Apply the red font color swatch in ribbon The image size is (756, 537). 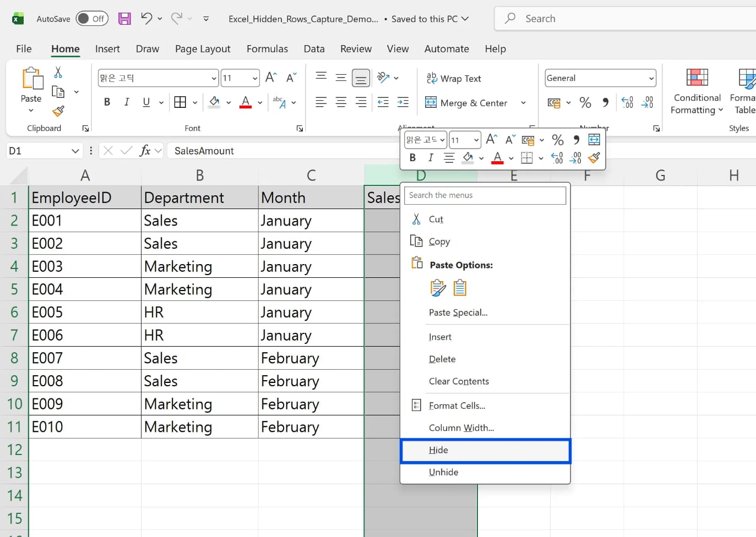coord(246,102)
